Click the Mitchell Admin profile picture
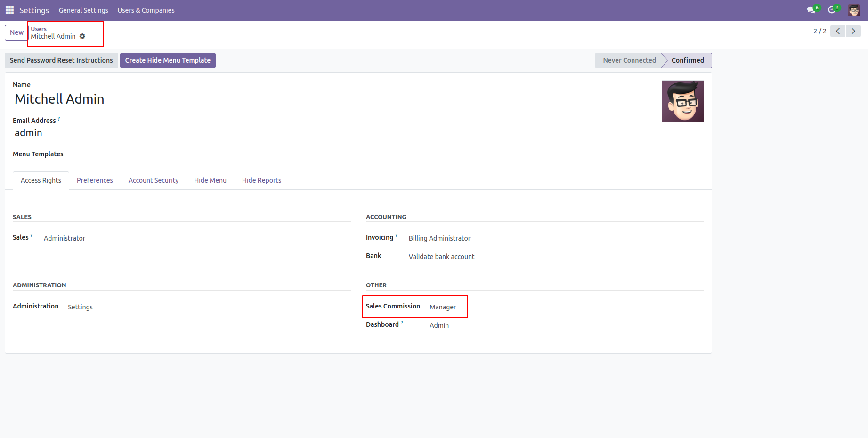This screenshot has height=438, width=868. coord(682,101)
